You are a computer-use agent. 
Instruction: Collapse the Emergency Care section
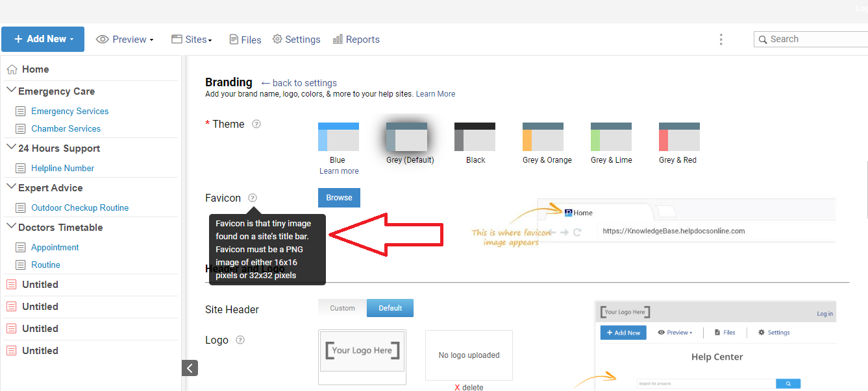11,91
